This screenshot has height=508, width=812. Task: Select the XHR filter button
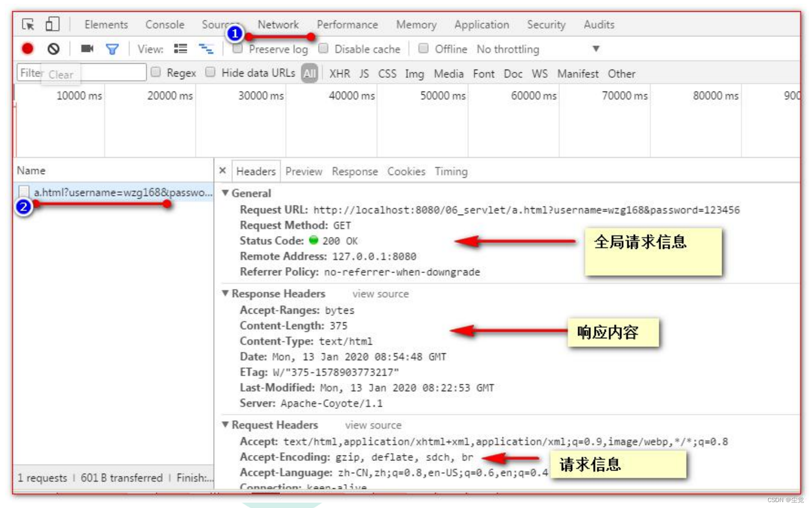[x=340, y=73]
